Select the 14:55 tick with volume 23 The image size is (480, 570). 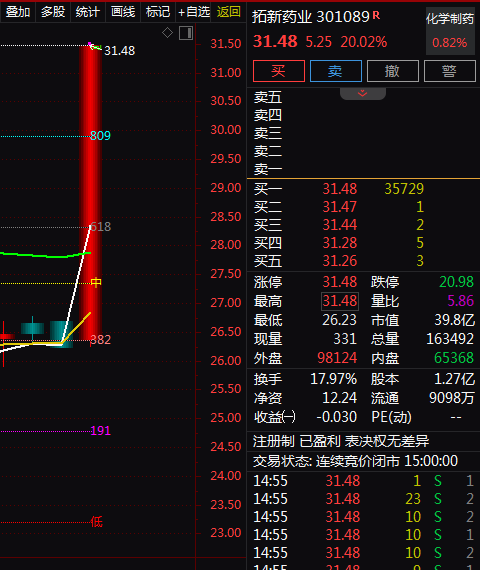tap(364, 499)
